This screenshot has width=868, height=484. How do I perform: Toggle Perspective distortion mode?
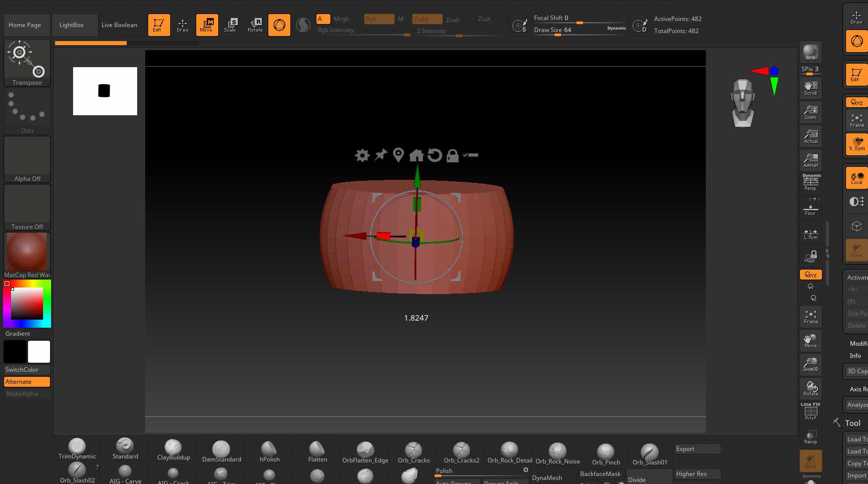tap(811, 182)
